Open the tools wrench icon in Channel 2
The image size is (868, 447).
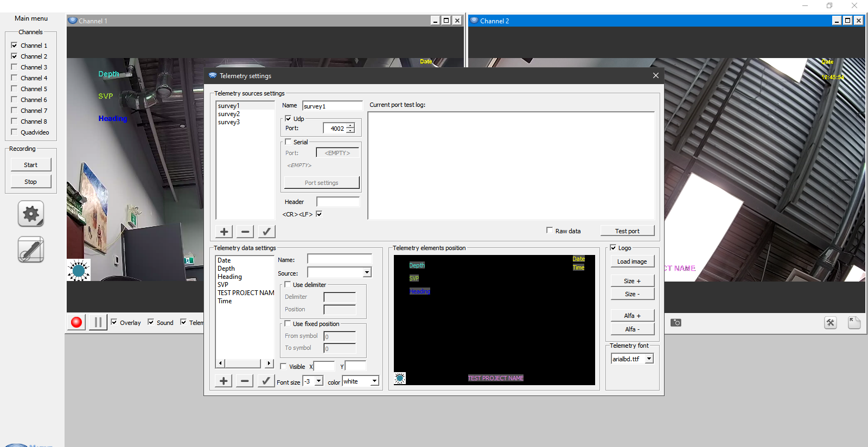coord(830,323)
